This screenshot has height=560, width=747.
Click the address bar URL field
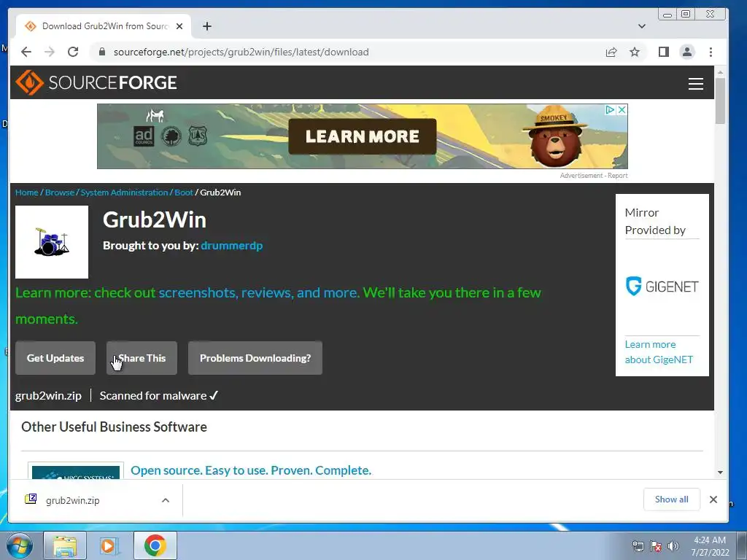pos(352,52)
